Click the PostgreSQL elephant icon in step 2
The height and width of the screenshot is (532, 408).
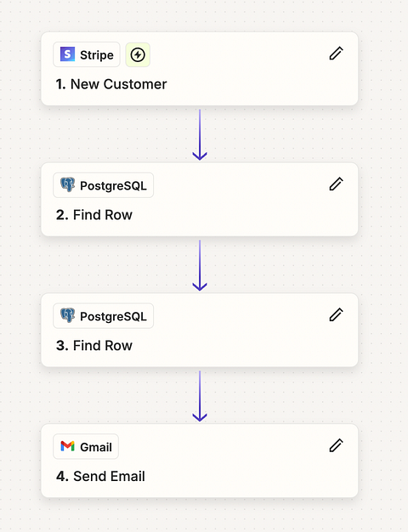coord(67,185)
